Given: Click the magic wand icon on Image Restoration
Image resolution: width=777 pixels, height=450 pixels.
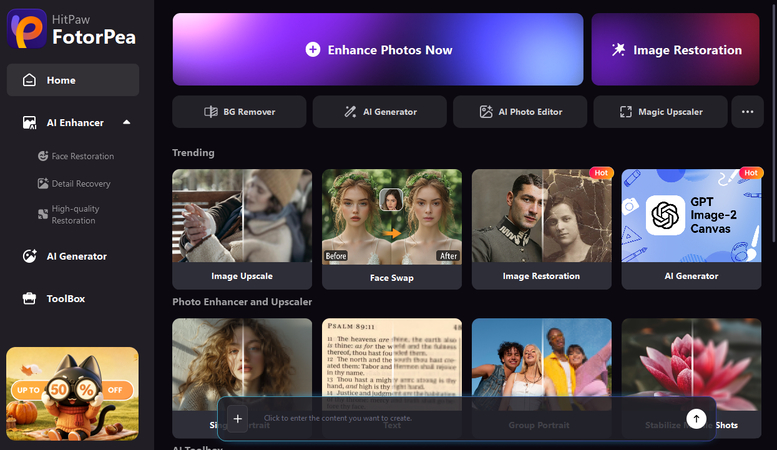Looking at the screenshot, I should tap(618, 50).
